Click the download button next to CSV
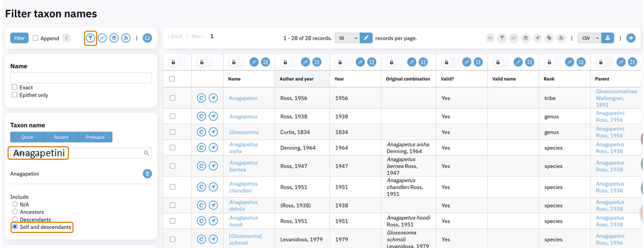The height and width of the screenshot is (248, 644). [608, 38]
